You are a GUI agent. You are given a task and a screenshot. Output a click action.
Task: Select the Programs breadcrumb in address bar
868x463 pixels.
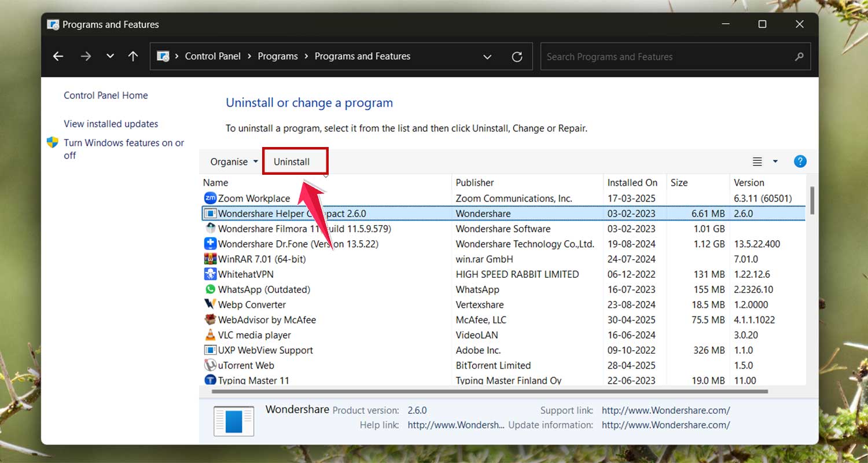point(278,56)
